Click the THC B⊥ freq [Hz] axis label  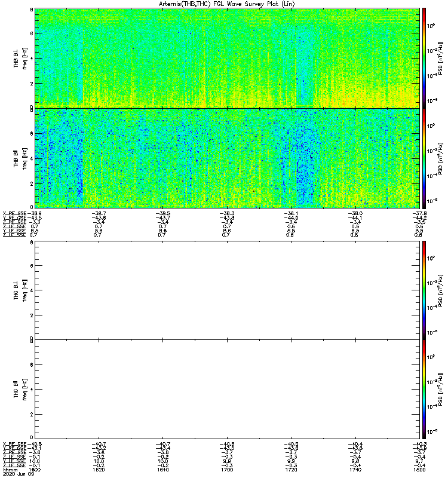click(20, 290)
